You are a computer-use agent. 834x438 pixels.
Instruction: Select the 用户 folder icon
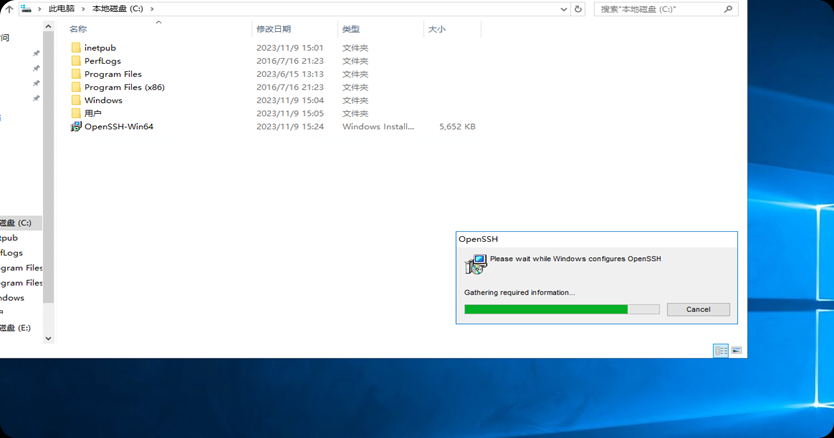pyautogui.click(x=76, y=113)
